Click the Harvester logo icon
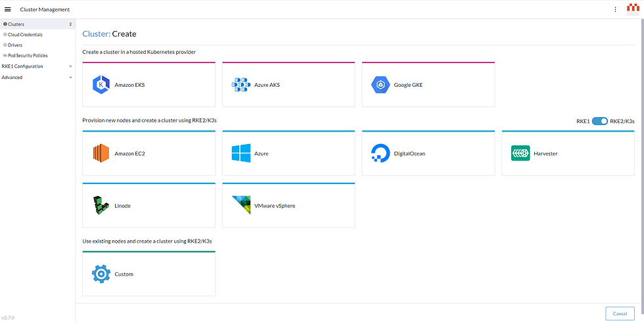Viewport: 644px width, 323px height. [520, 153]
